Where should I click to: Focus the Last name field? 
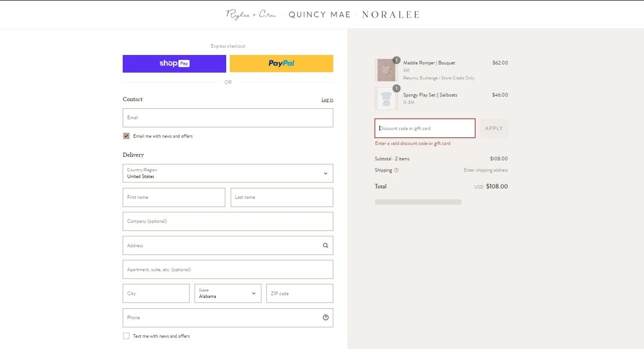point(282,197)
